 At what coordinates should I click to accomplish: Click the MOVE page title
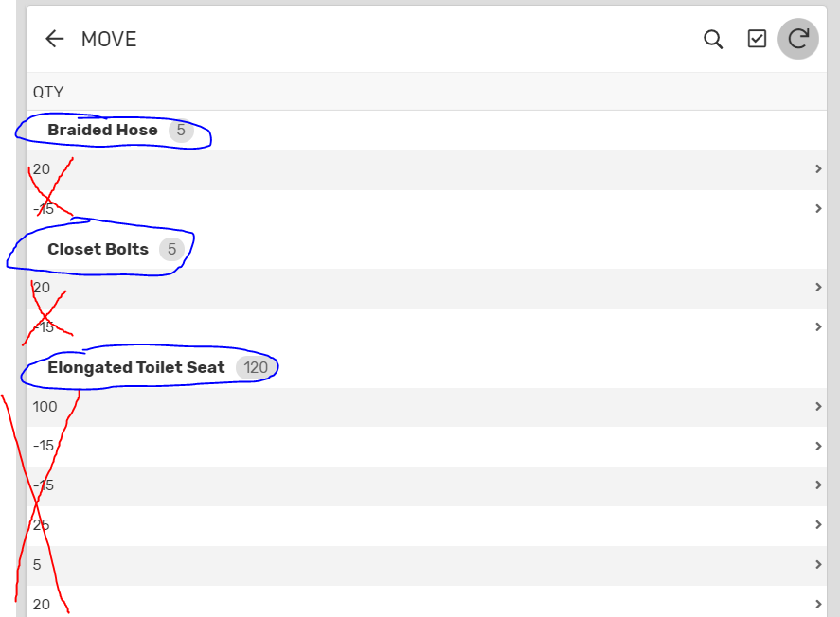[x=109, y=39]
